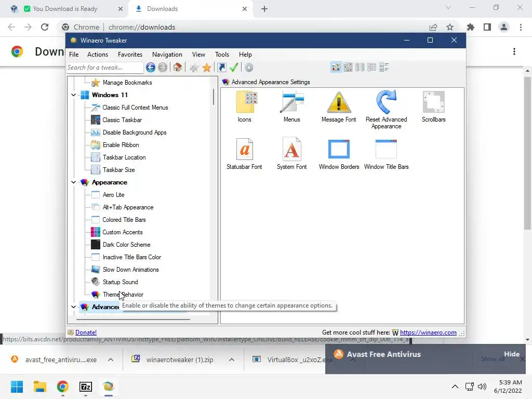Image resolution: width=532 pixels, height=399 pixels.
Task: Click the tree panel vertical scrollbar
Action: [x=214, y=97]
